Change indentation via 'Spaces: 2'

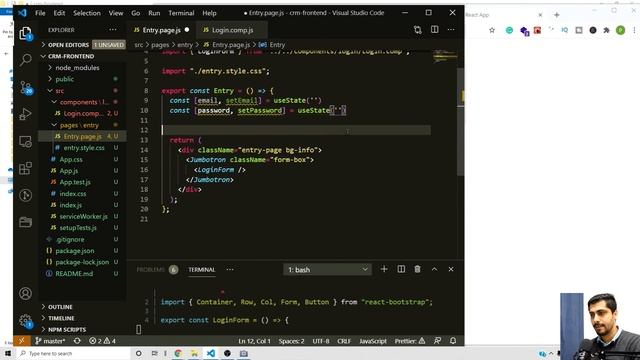tap(291, 340)
